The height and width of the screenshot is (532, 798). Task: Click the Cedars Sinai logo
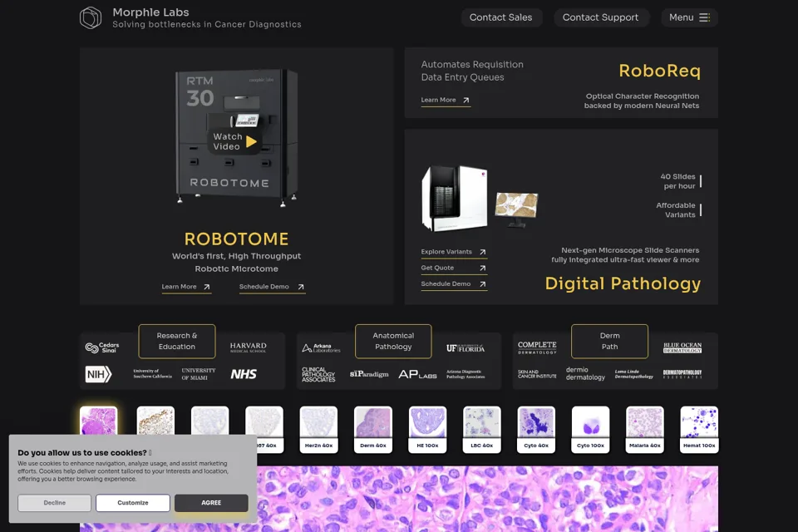tap(102, 347)
